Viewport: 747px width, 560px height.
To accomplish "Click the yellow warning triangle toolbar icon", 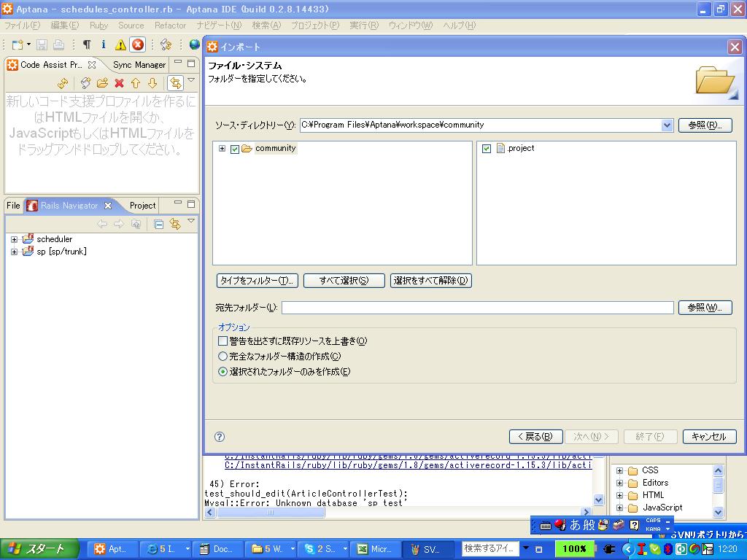I will click(x=120, y=44).
